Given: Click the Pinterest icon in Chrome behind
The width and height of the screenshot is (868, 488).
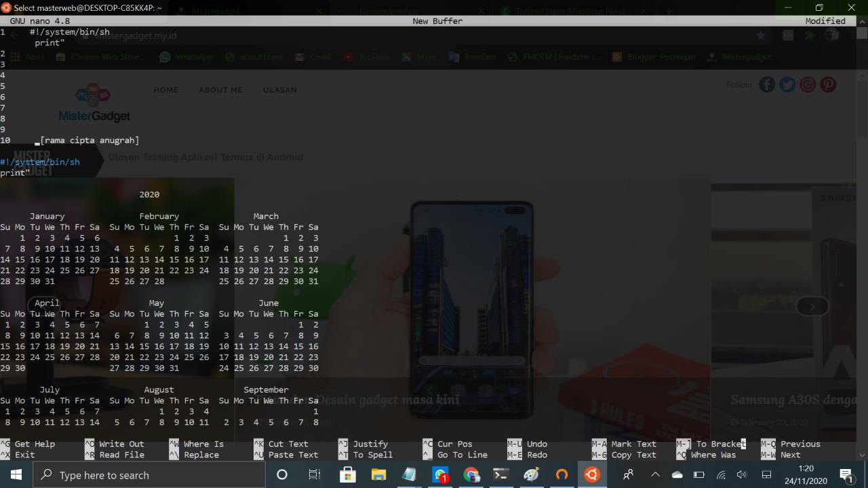Looking at the screenshot, I should click(828, 85).
